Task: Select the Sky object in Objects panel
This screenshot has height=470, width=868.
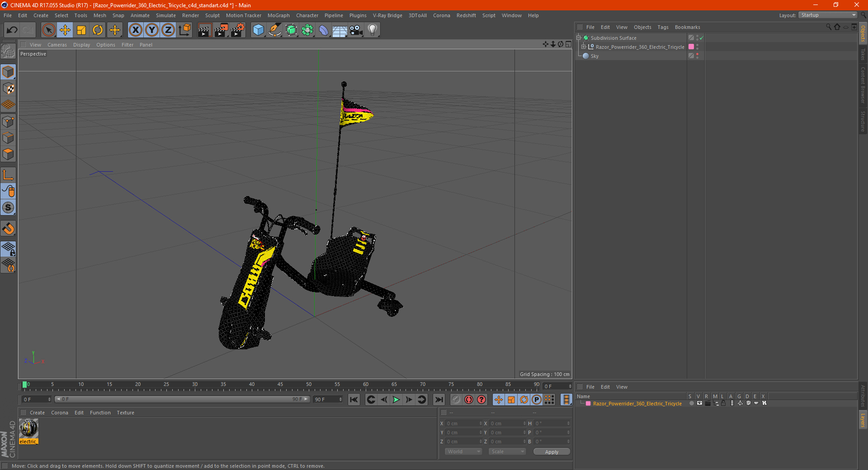Action: (594, 56)
